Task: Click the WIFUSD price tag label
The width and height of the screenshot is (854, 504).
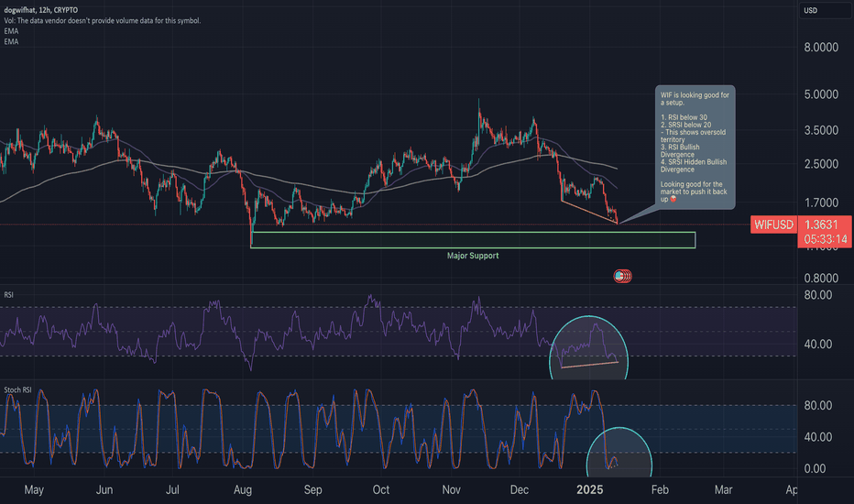Action: click(773, 225)
